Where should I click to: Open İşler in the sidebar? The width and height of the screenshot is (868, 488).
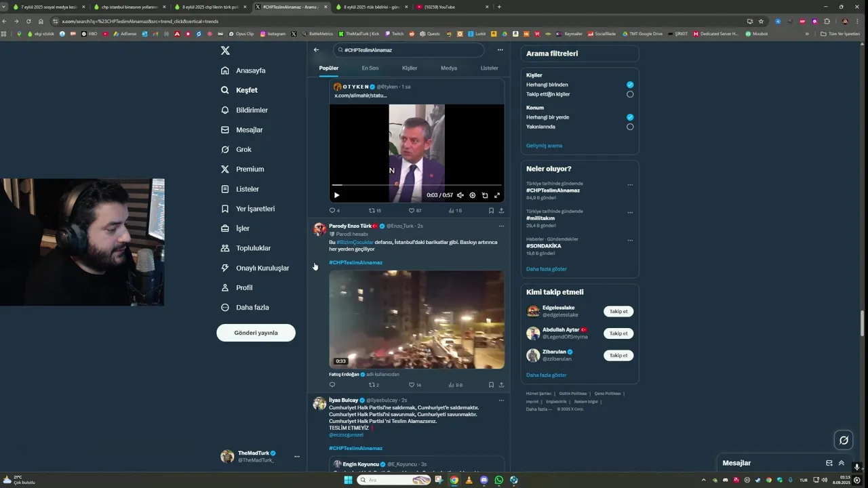(x=235, y=228)
